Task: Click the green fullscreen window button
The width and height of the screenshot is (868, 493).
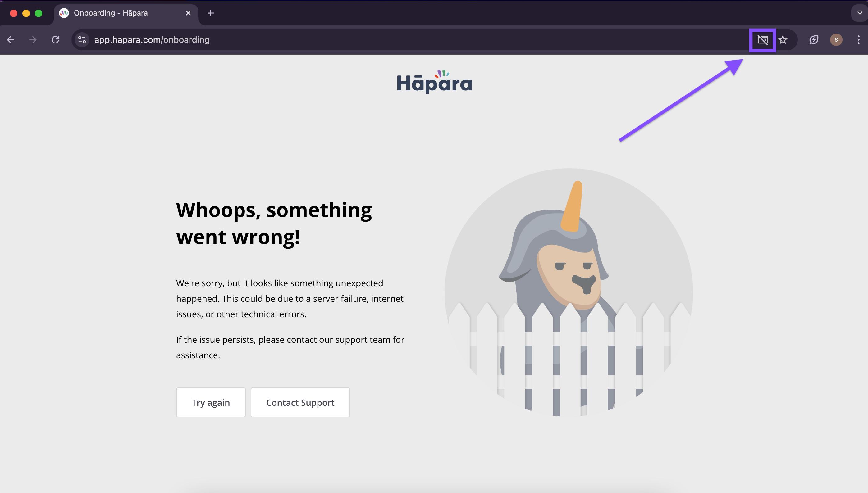Action: [x=39, y=13]
